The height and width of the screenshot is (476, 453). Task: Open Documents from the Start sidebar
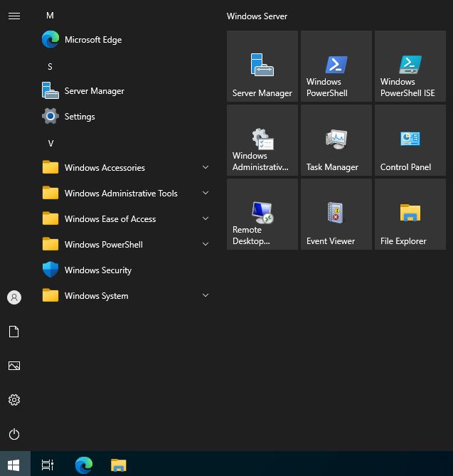click(14, 332)
